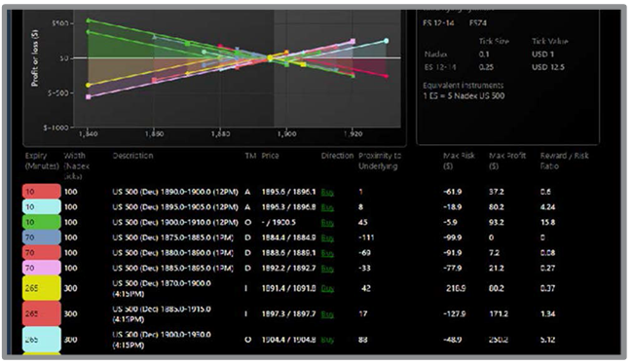Select the red 10-minute expiry swatch
This screenshot has width=633, height=364.
point(42,192)
